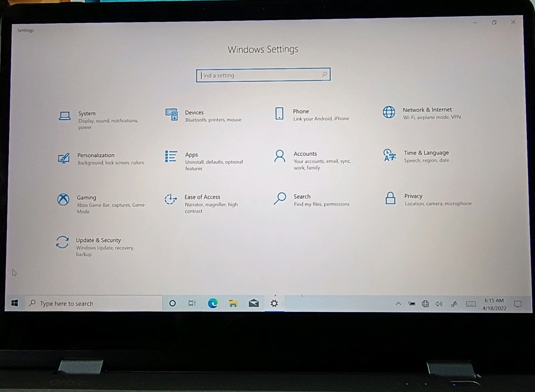Open the Accounts settings label
535x392 pixels.
[305, 154]
